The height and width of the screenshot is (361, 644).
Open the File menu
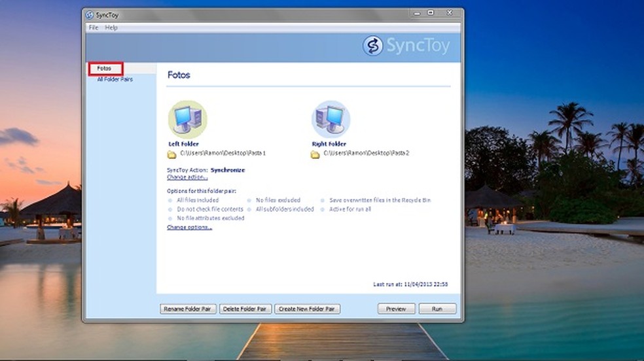point(94,27)
